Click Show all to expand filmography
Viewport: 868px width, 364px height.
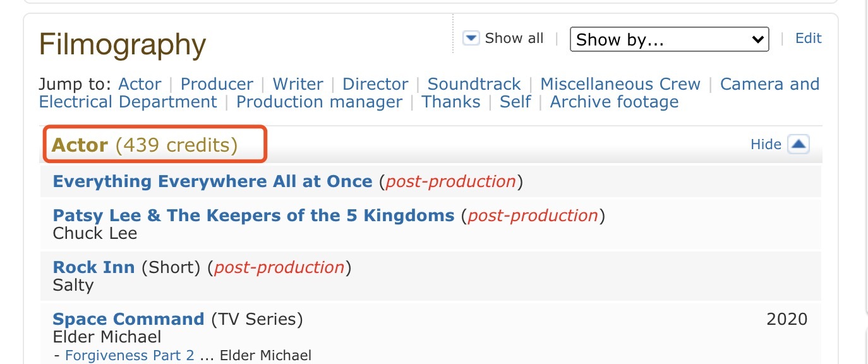(514, 39)
